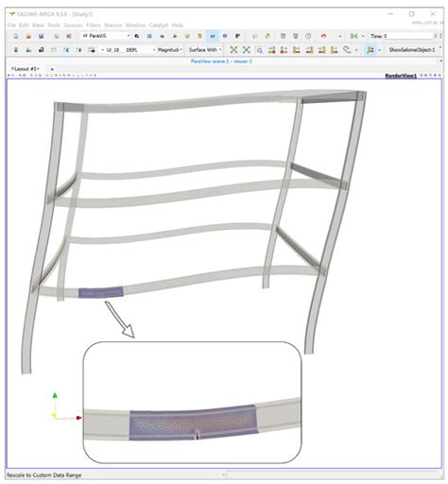448x484 pixels.
Task: Reset the camera with green arrows icon
Action: (x=233, y=50)
